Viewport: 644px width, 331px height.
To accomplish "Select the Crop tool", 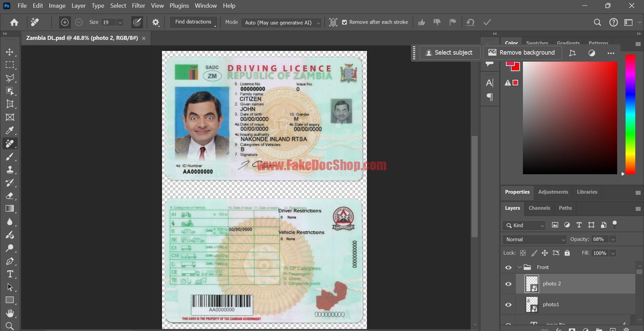I will click(10, 104).
